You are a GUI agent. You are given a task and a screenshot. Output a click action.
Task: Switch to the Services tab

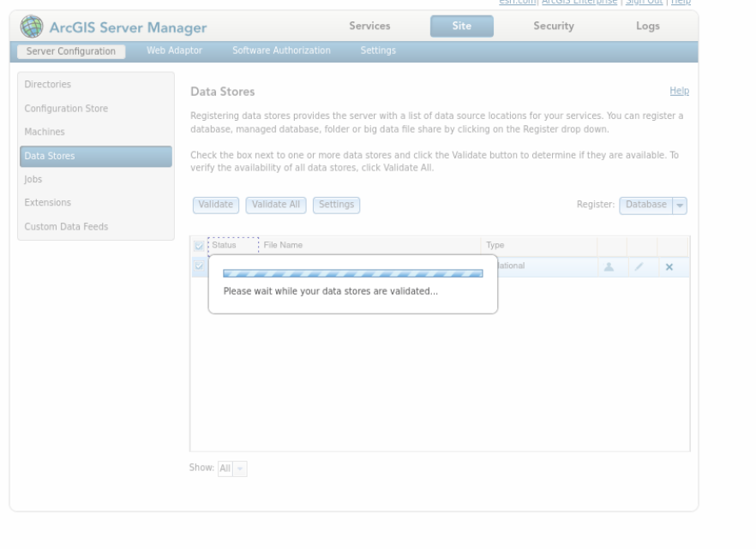pyautogui.click(x=369, y=26)
